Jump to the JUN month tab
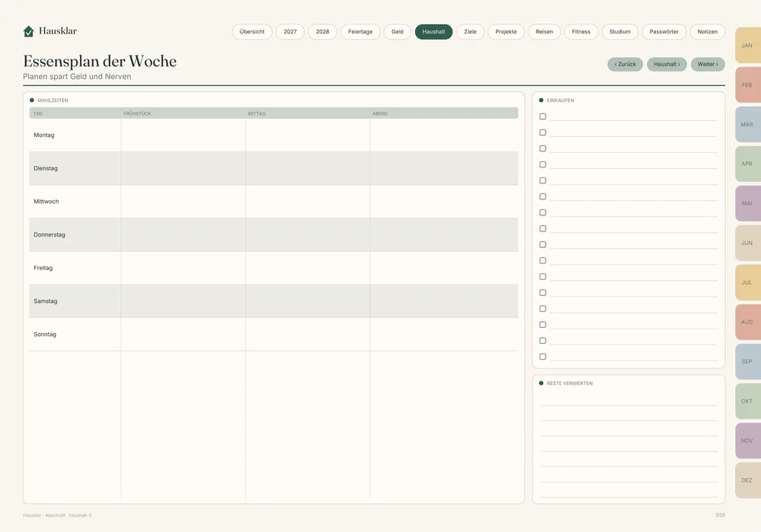This screenshot has width=761, height=532. click(748, 244)
